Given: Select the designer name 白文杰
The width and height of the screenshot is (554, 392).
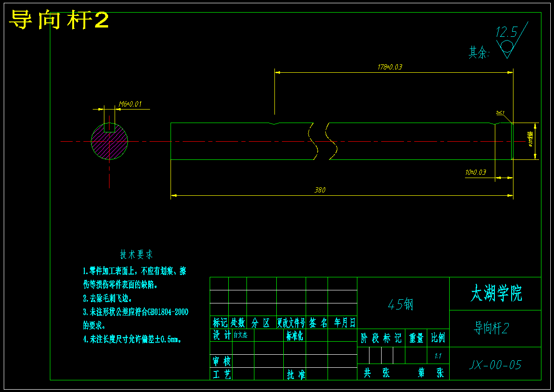Looking at the screenshot, I should tap(240, 335).
